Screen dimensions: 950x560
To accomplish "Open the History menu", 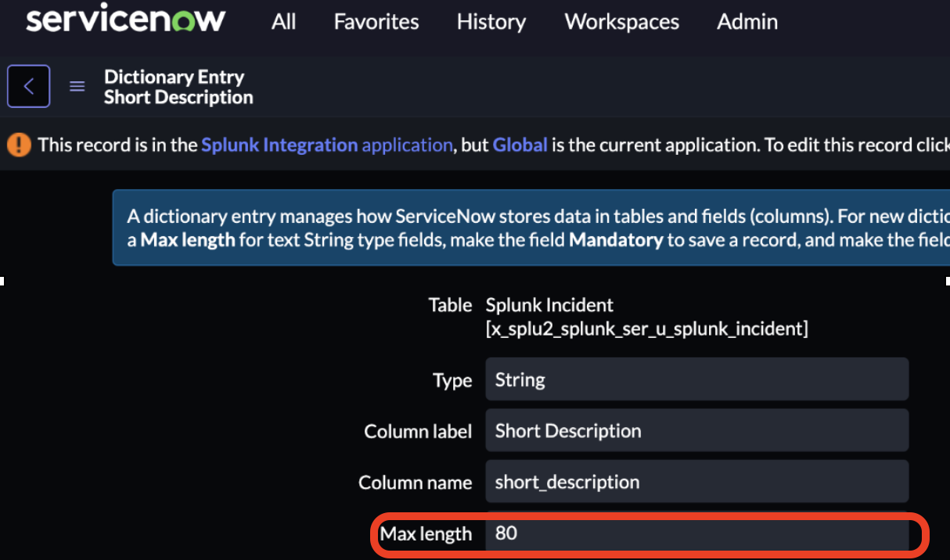I will coord(491,22).
